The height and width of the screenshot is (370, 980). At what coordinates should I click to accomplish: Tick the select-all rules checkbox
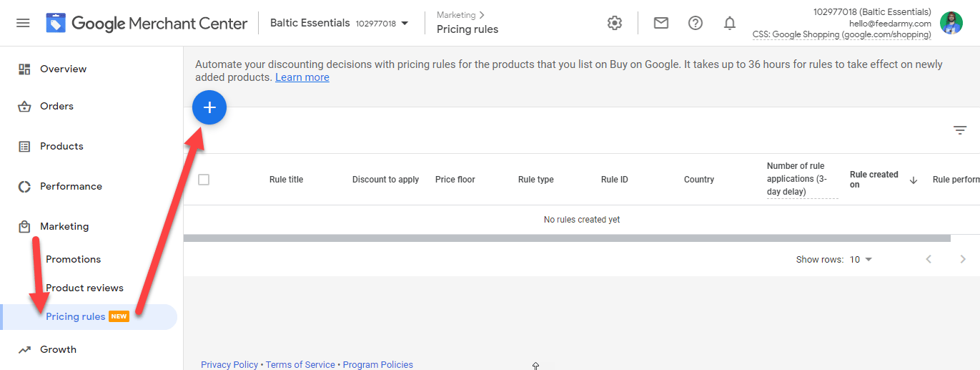(x=204, y=180)
